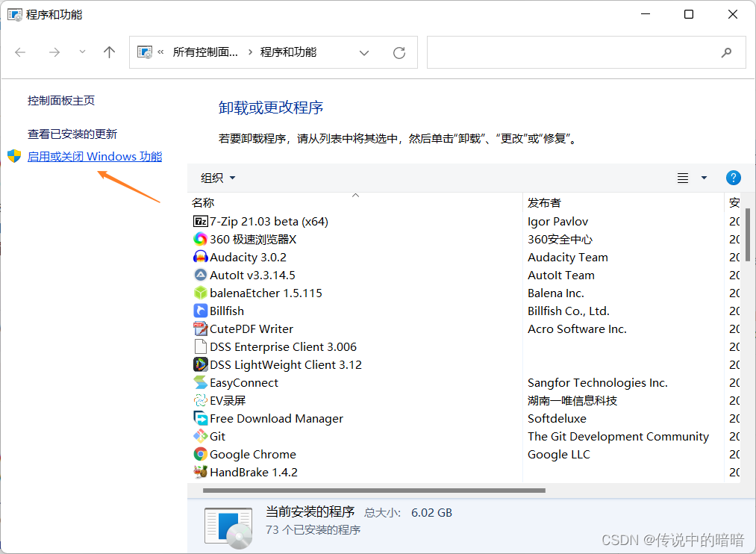This screenshot has height=554, width=756.
Task: Select the HandBrake 1.4.2 entry
Action: pos(254,472)
